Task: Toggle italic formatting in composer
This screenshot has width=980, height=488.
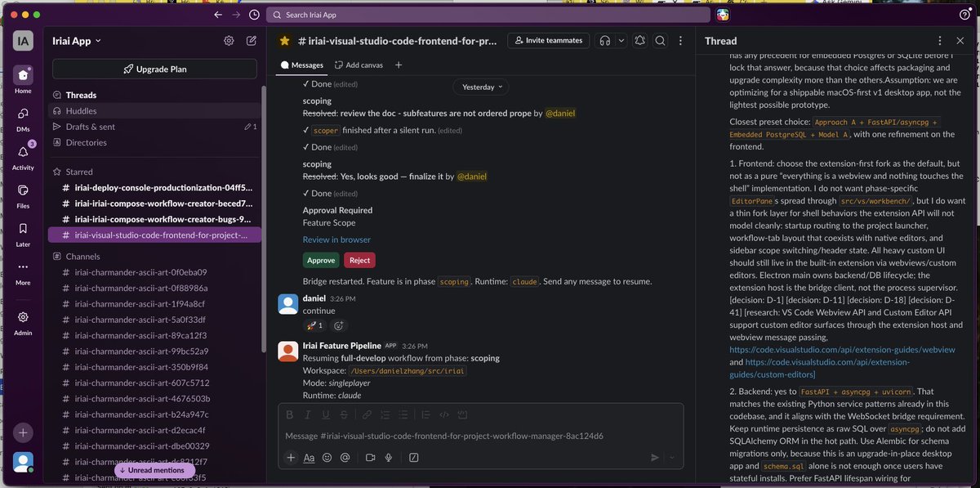Action: pyautogui.click(x=308, y=414)
